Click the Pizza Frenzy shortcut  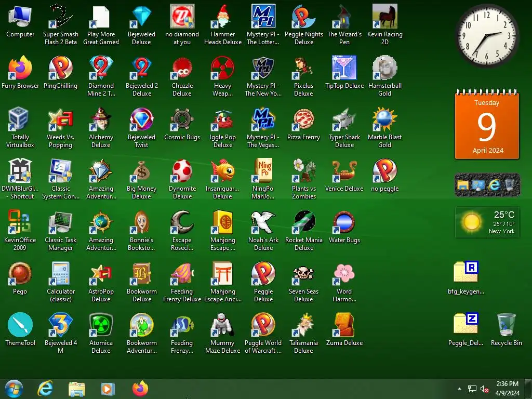coord(303,119)
